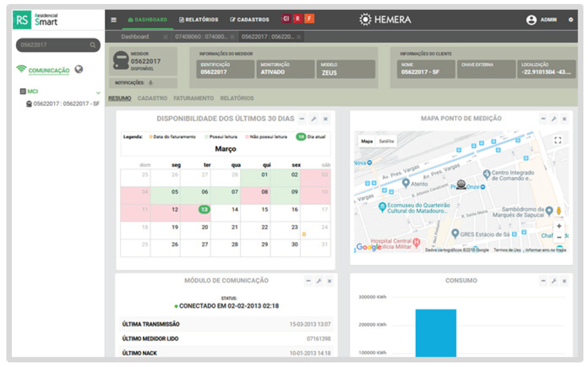Select meter 05622017 - SF in tree
The image size is (588, 367).
click(x=66, y=104)
